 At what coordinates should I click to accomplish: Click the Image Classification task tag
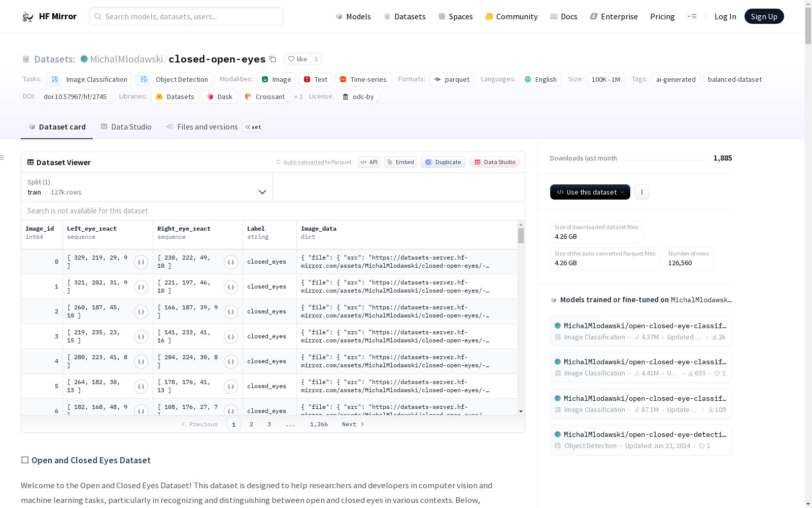click(89, 79)
